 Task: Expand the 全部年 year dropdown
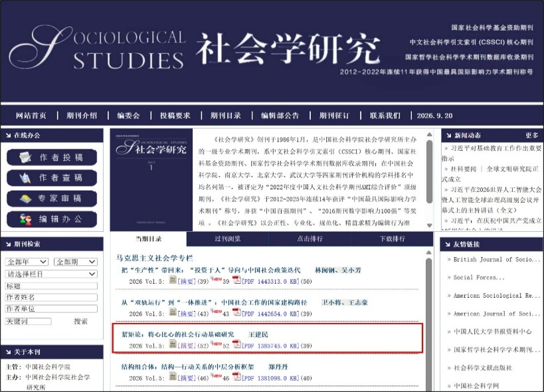[27, 262]
